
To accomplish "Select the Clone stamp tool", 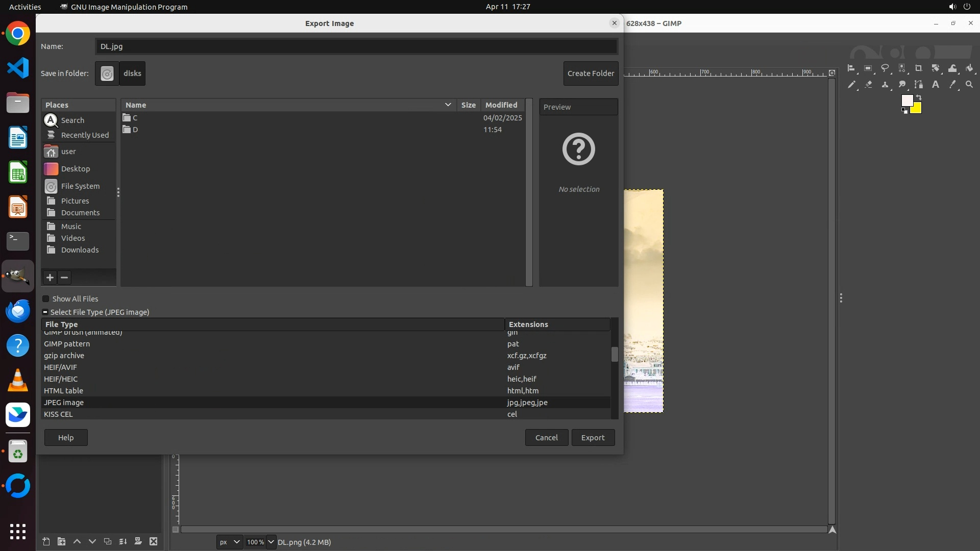I will tap(885, 85).
